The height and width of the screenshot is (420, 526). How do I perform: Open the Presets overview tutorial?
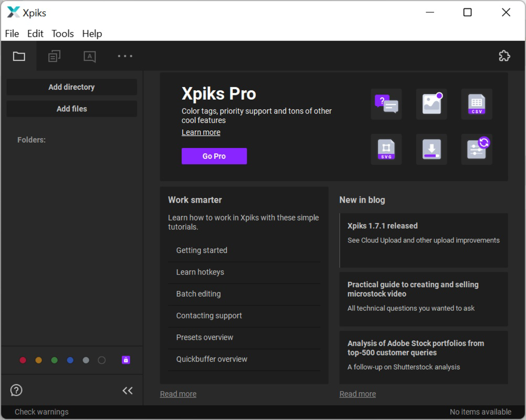coord(244,338)
